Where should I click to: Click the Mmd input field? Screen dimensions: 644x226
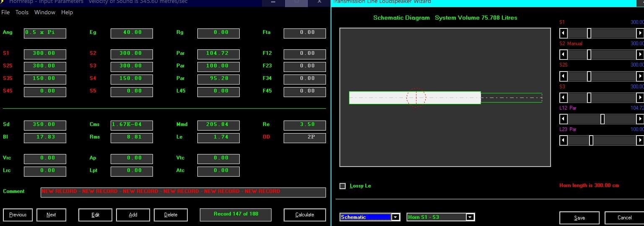(218, 125)
